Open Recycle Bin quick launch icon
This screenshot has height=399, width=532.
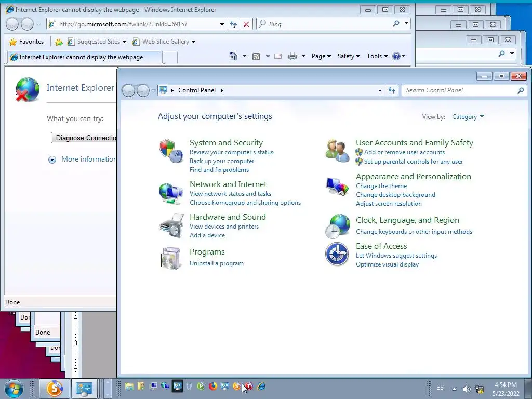189,386
